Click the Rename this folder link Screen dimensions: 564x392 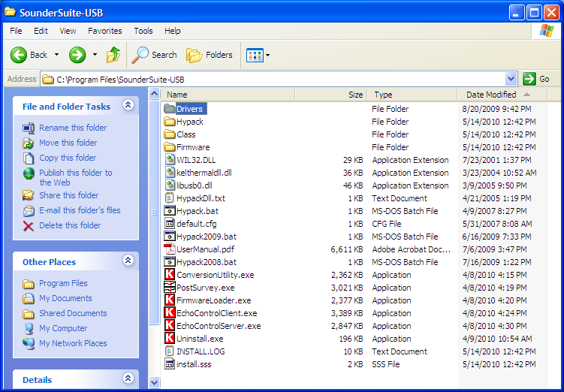(x=73, y=128)
